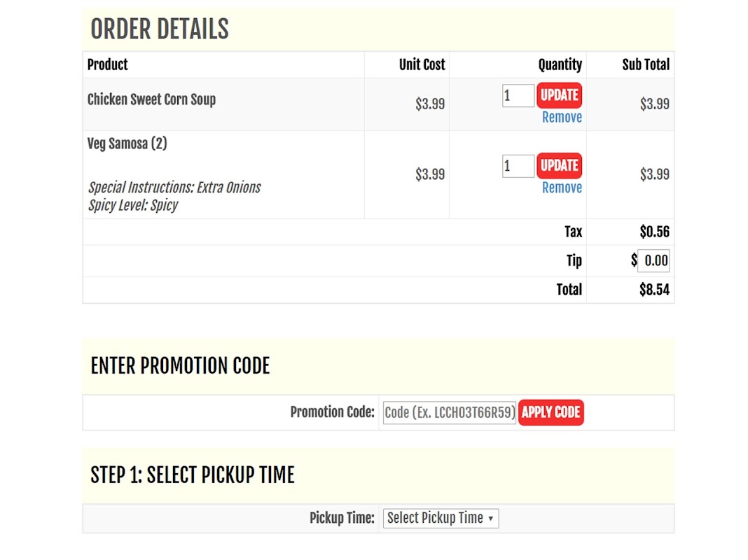Screen dimensions: 748x560
Task: Click the Spicy Level: Spicy note
Action: (x=133, y=205)
